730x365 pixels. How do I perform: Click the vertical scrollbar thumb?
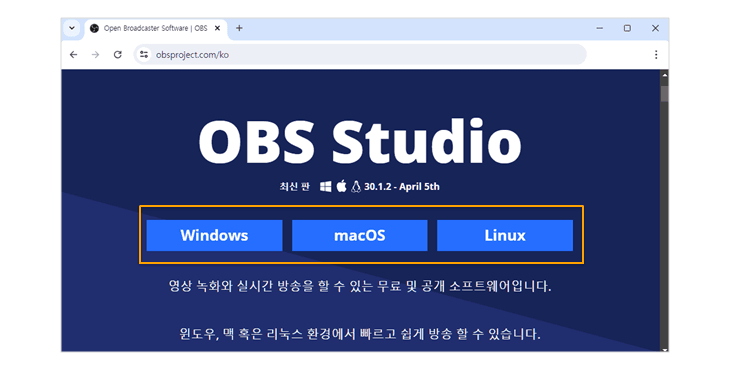(x=664, y=93)
